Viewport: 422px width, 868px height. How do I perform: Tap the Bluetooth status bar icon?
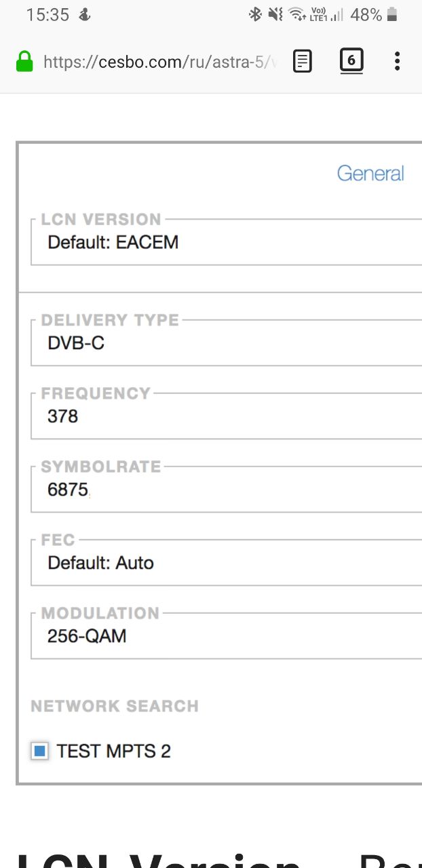(255, 14)
